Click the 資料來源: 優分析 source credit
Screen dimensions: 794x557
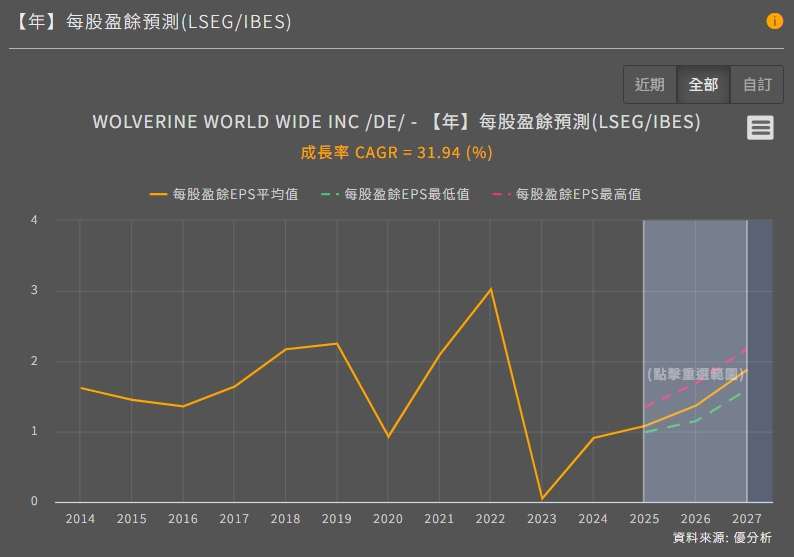click(723, 538)
